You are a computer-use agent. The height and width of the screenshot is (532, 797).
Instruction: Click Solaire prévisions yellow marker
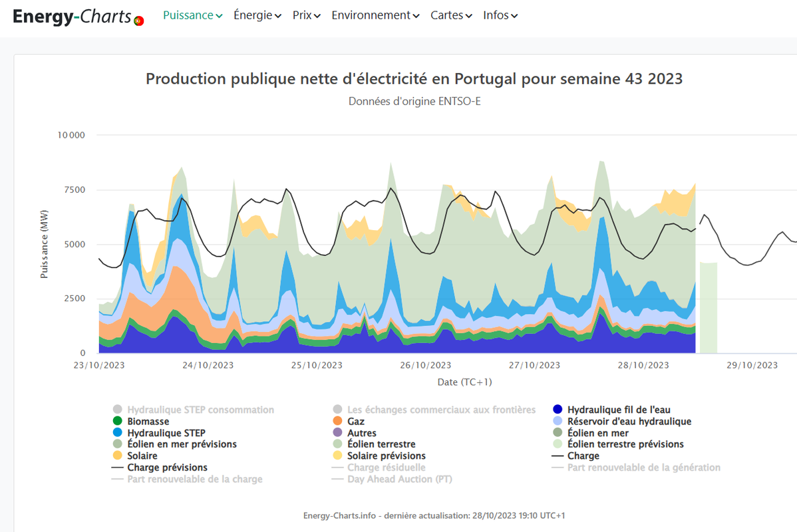337,456
